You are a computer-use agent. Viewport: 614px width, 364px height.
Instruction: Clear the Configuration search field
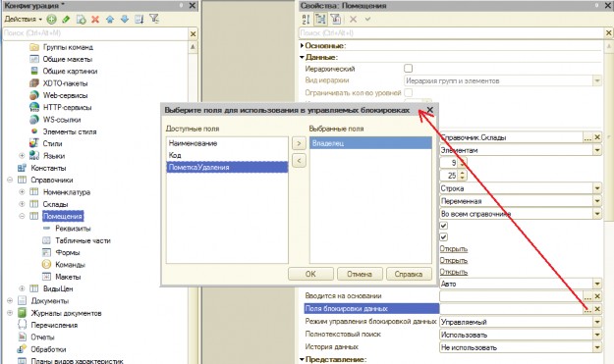click(x=194, y=34)
